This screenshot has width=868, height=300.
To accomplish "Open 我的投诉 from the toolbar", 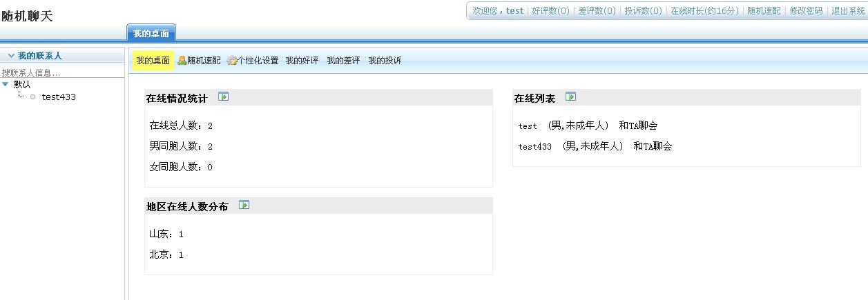I will 385,61.
